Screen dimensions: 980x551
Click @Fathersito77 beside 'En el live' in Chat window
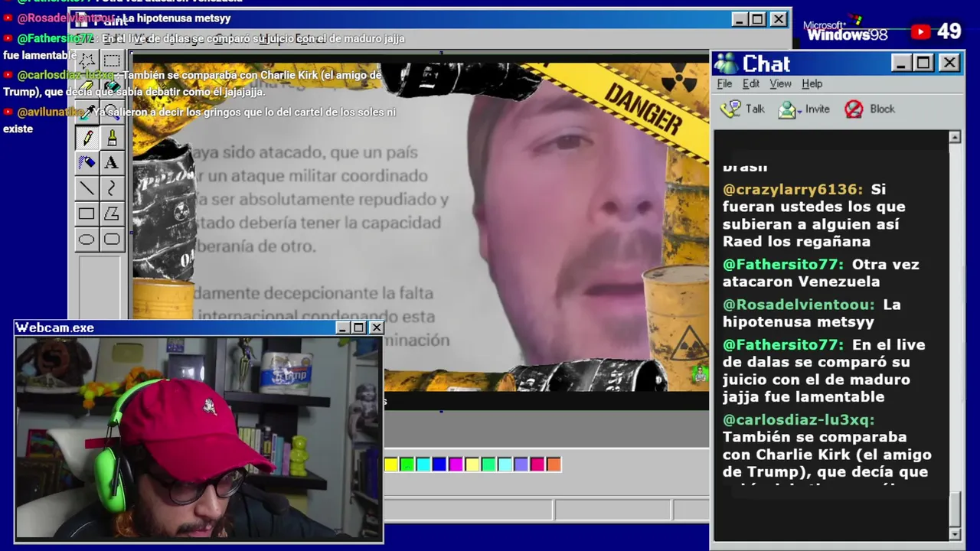[x=783, y=344]
